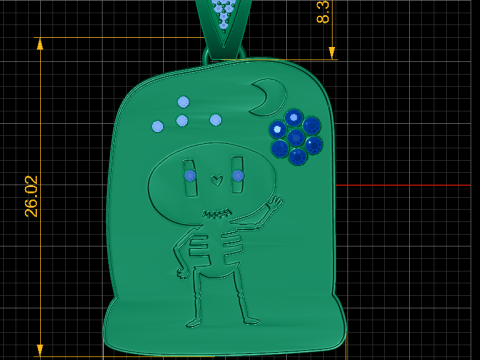Select the topmost light-blue round stone
This screenshot has height=360, width=480.
pyautogui.click(x=183, y=102)
